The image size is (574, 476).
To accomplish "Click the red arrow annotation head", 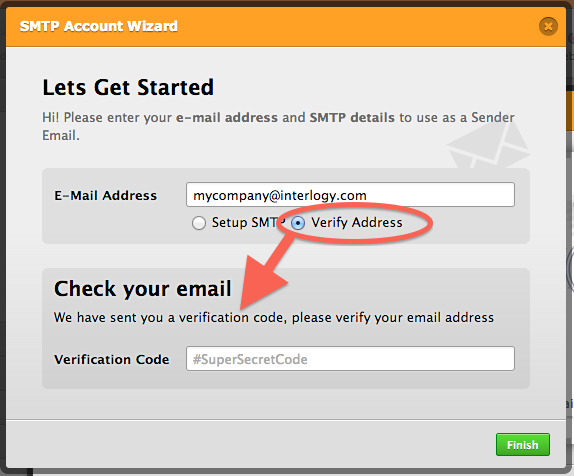I will (262, 282).
